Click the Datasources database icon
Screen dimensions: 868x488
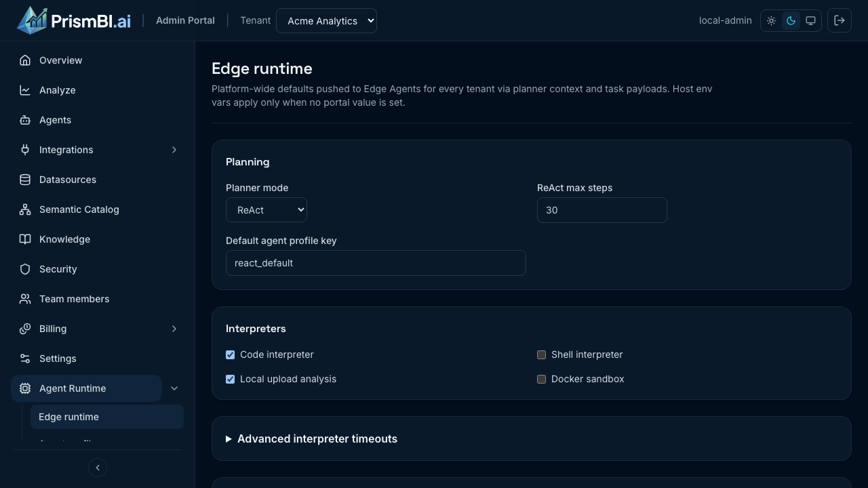[25, 180]
